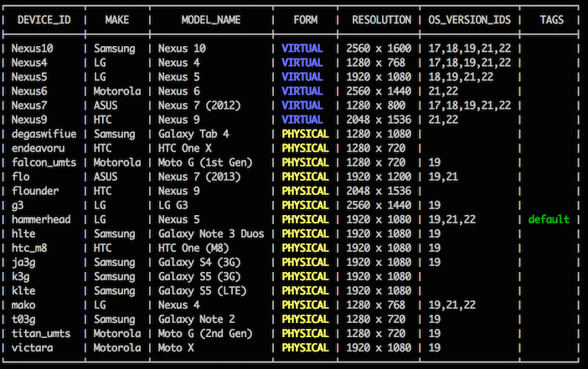The width and height of the screenshot is (588, 369).
Task: Click the RESOLUTION column header
Action: (381, 20)
